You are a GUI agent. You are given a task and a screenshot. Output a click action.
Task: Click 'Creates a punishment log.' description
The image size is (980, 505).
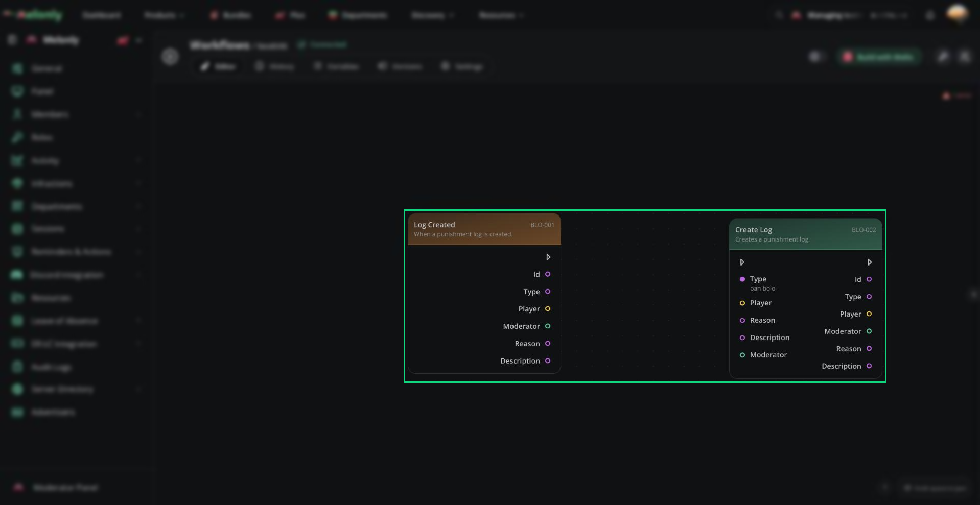point(772,239)
